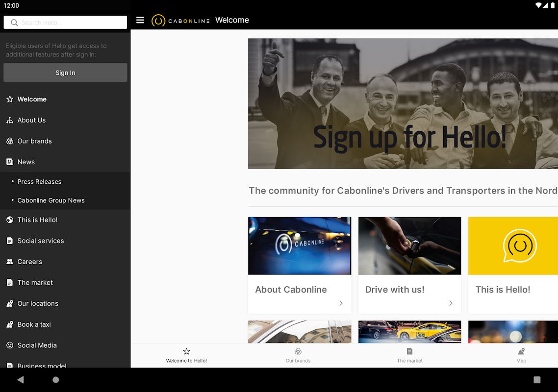Viewport: 558px width, 392px height.
Task: Collapse the News submenu section
Action: point(65,162)
